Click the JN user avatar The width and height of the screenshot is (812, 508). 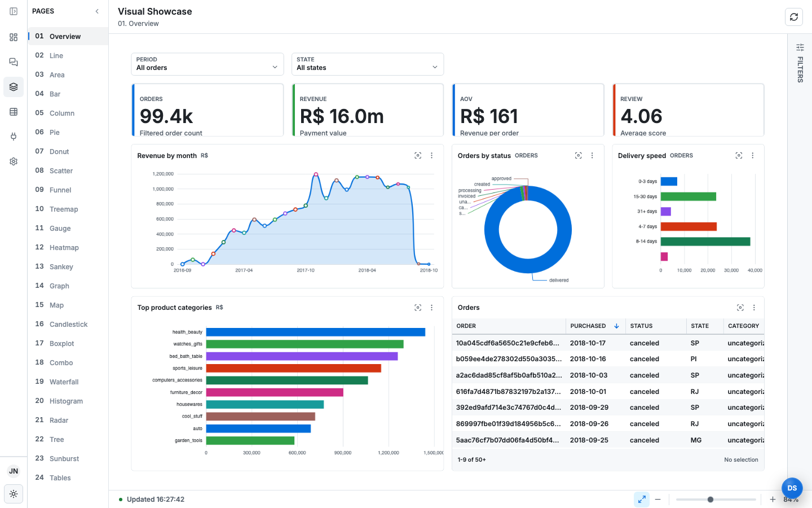(14, 471)
